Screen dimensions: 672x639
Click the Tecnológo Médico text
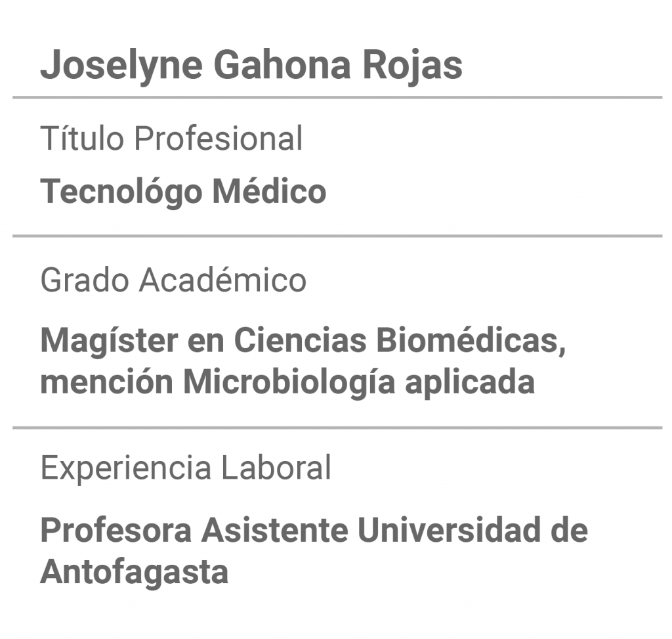pyautogui.click(x=184, y=192)
